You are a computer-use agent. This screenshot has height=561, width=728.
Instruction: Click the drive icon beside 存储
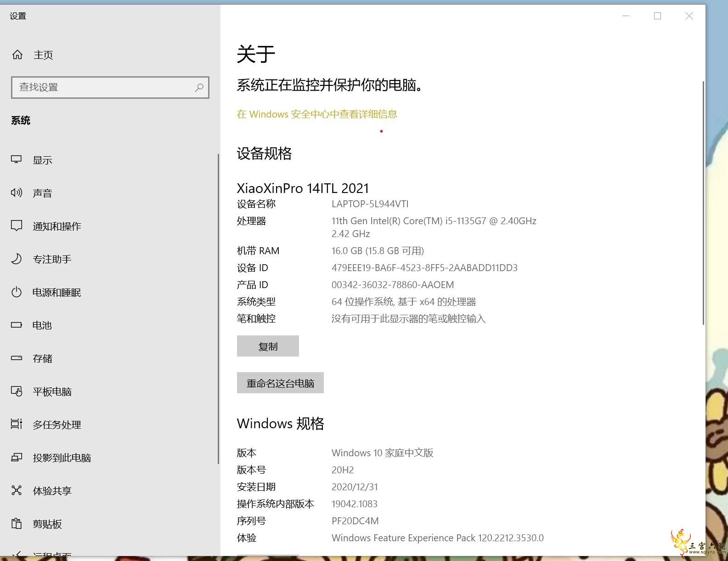point(17,358)
